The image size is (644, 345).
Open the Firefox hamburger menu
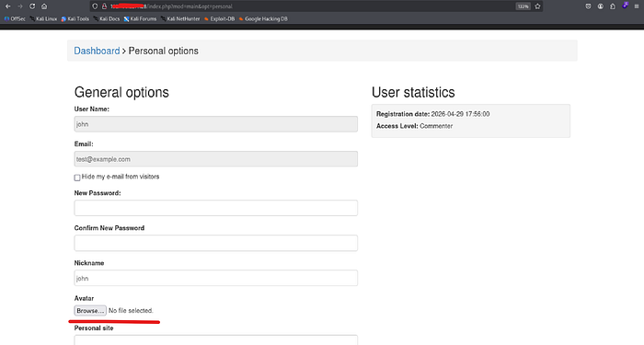[x=637, y=6]
